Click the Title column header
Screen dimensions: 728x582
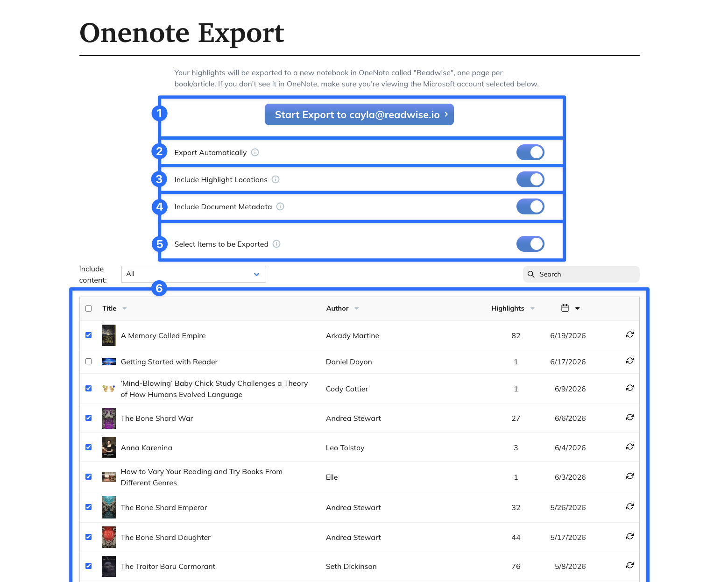[x=109, y=308]
